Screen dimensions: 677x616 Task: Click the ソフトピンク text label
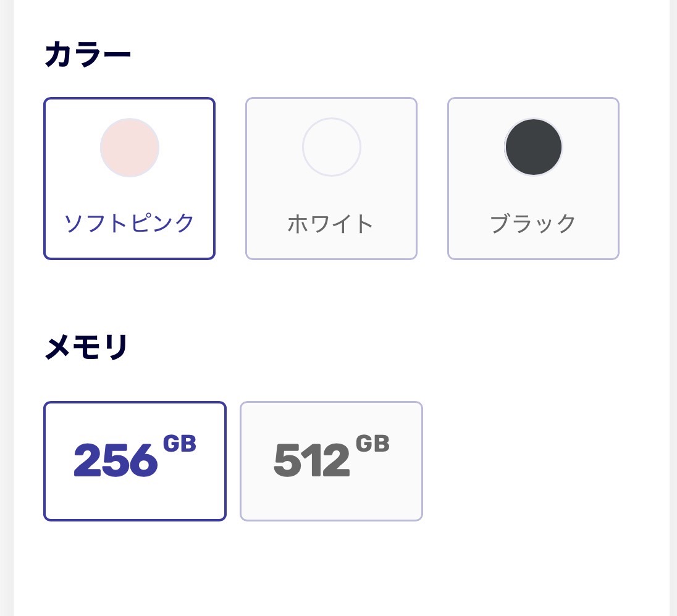tap(130, 223)
